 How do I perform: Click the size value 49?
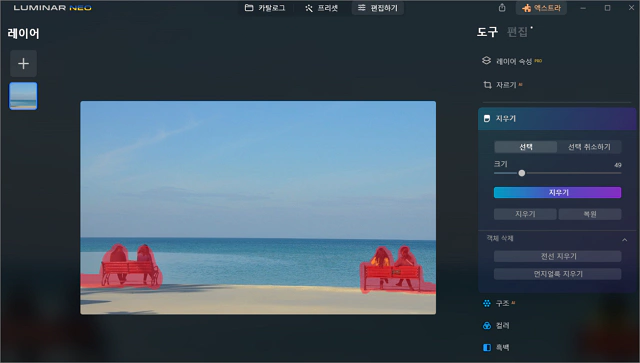point(618,165)
